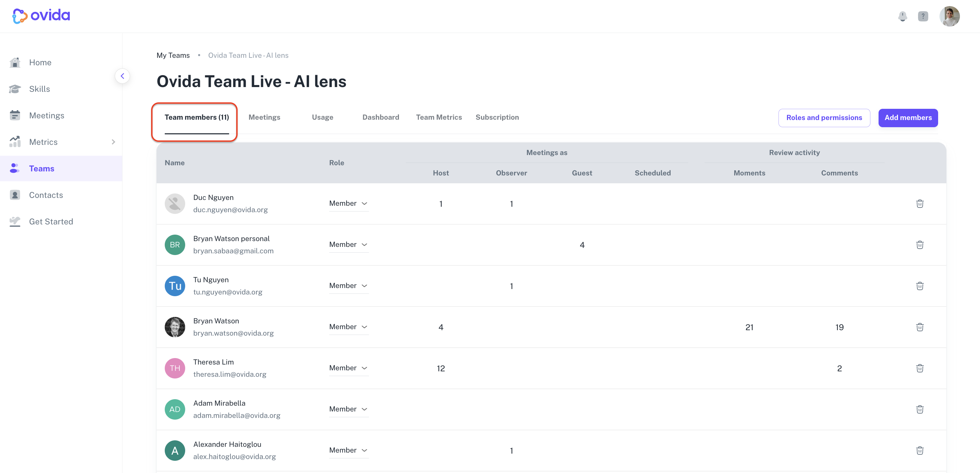This screenshot has width=980, height=473.
Task: Click Bryan Watson's Moments count 21
Action: coord(750,327)
